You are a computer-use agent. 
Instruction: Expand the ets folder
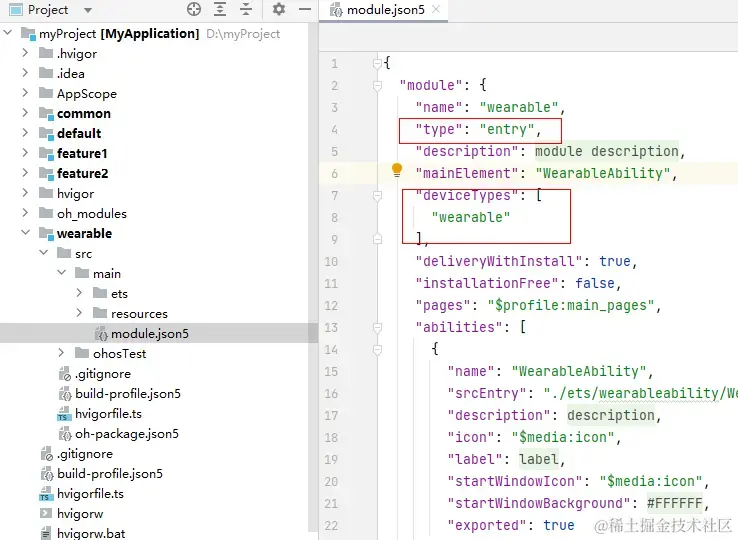tap(80, 293)
